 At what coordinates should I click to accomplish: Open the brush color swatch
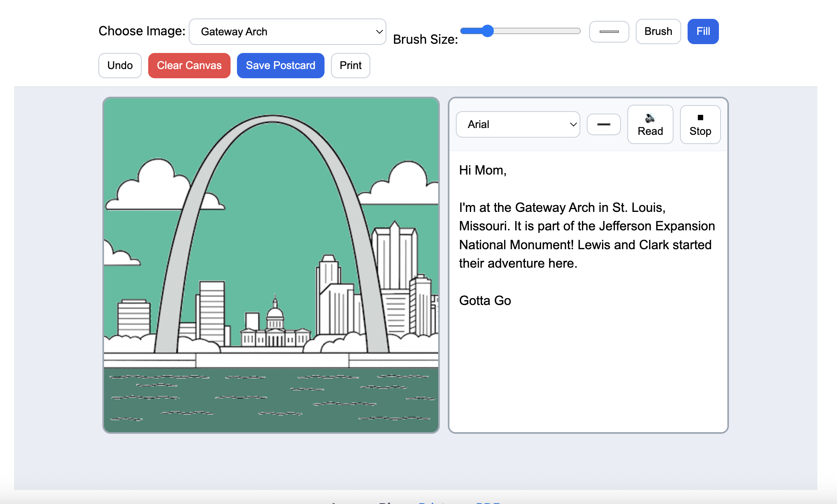tap(609, 31)
